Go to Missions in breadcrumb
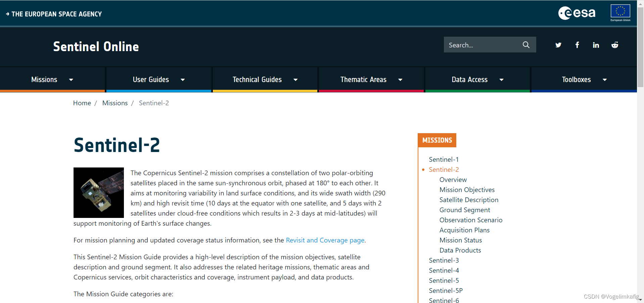This screenshot has width=644, height=303. 115,103
